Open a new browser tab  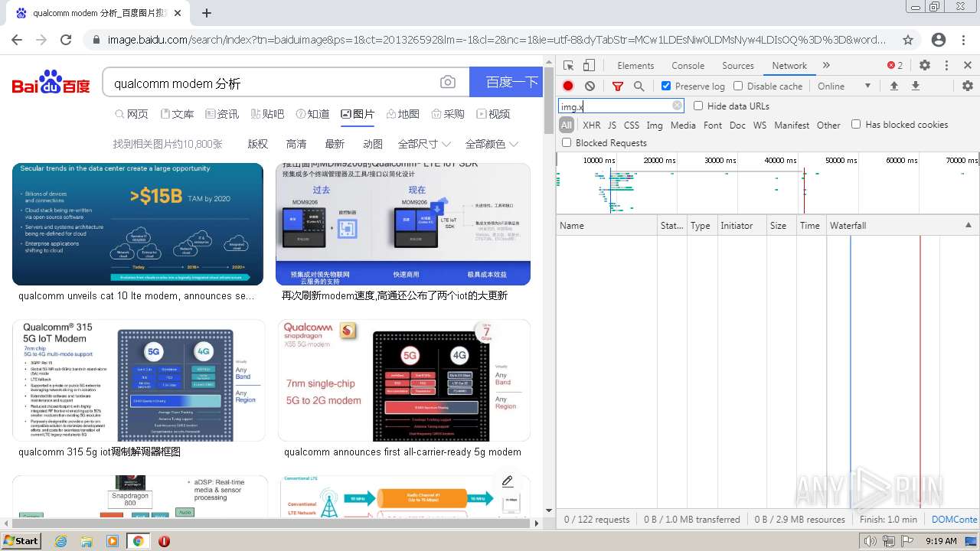(x=207, y=13)
